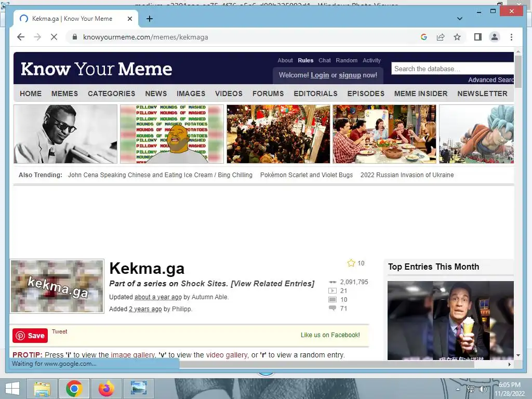Open the IMAGES navigation item
Image resolution: width=532 pixels, height=399 pixels.
point(191,94)
